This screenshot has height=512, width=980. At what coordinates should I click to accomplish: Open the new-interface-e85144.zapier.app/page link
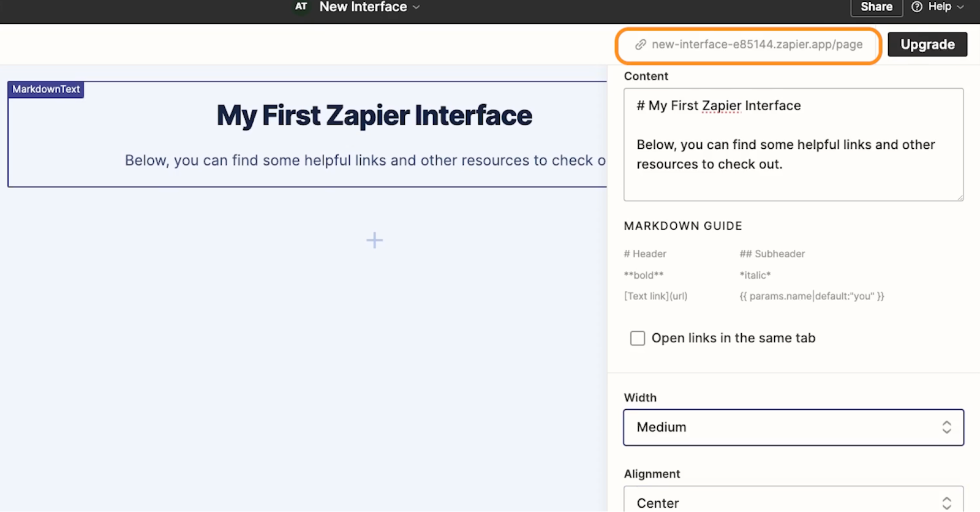pos(757,45)
